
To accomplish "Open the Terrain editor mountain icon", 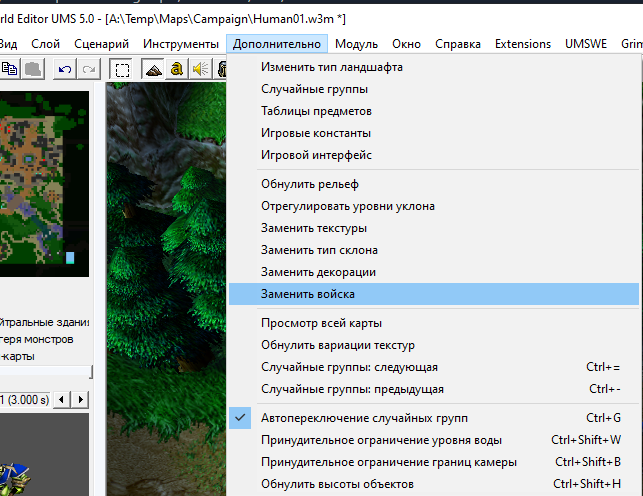I will point(153,69).
